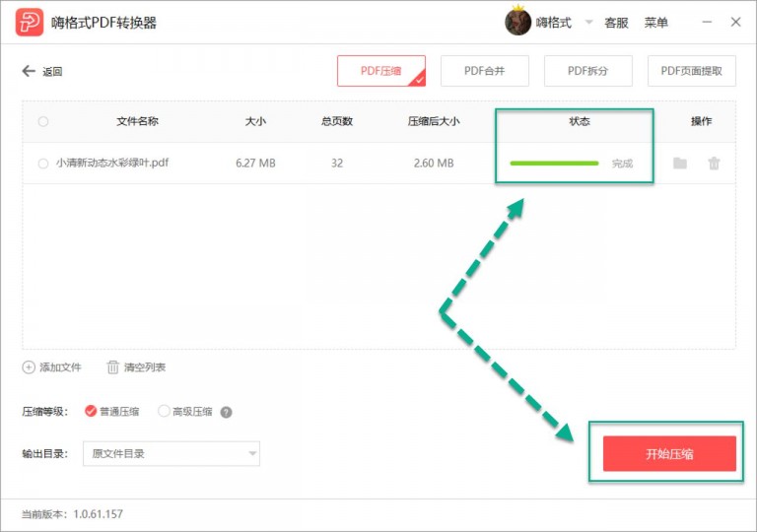Click the 压缩后大小 column header
757x532 pixels.
[434, 121]
